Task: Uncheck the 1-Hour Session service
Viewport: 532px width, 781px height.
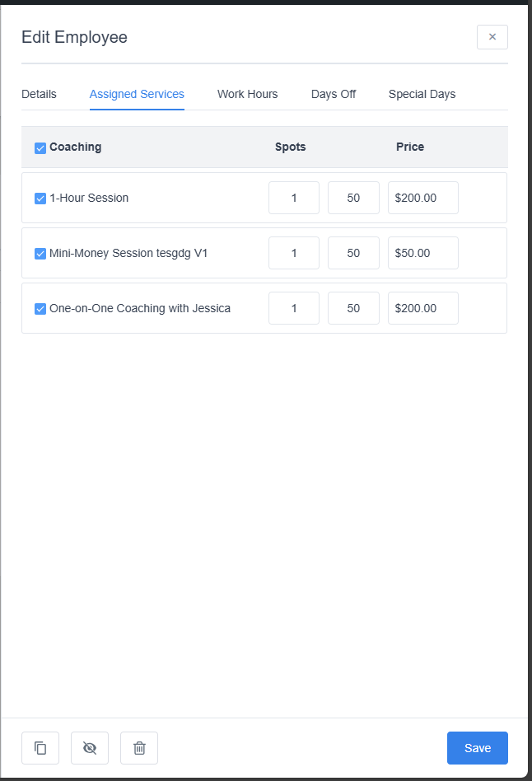Action: pyautogui.click(x=40, y=199)
